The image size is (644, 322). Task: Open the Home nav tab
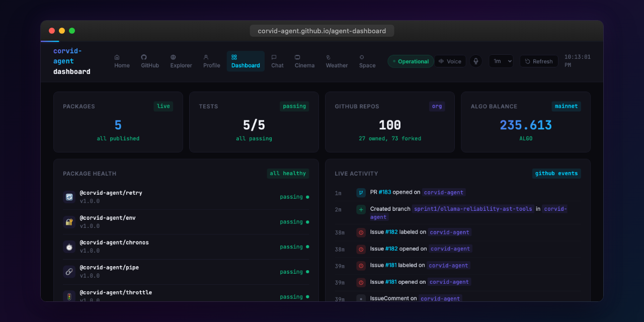[122, 61]
